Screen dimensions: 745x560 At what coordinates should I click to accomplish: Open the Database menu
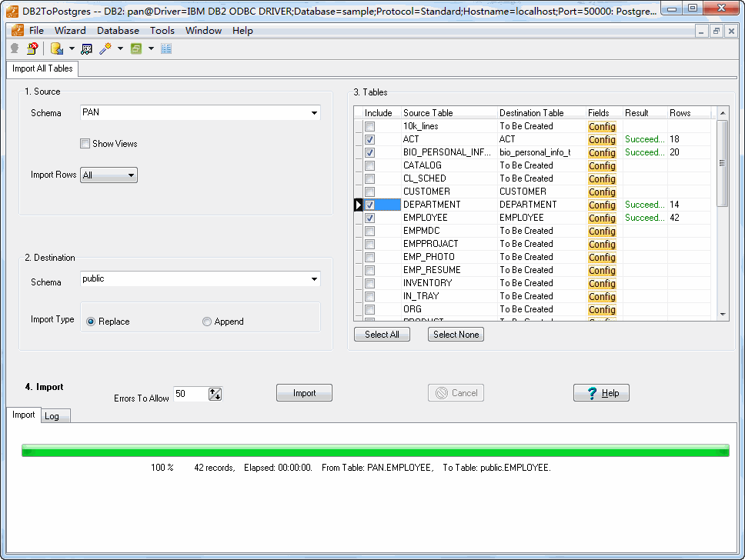(x=119, y=31)
